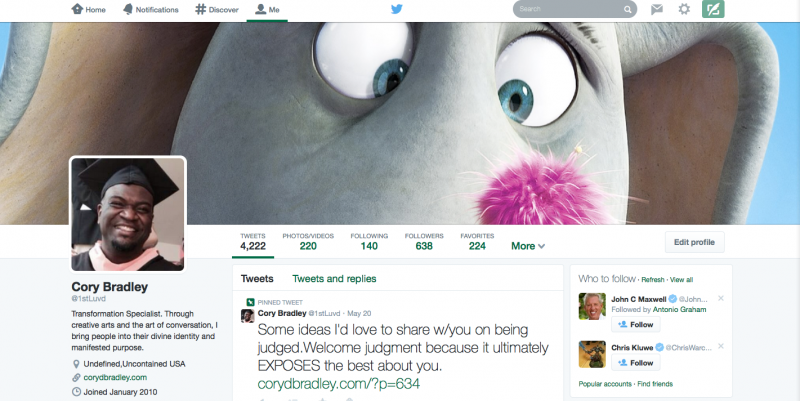
Task: Expand the More dropdown
Action: click(x=528, y=246)
